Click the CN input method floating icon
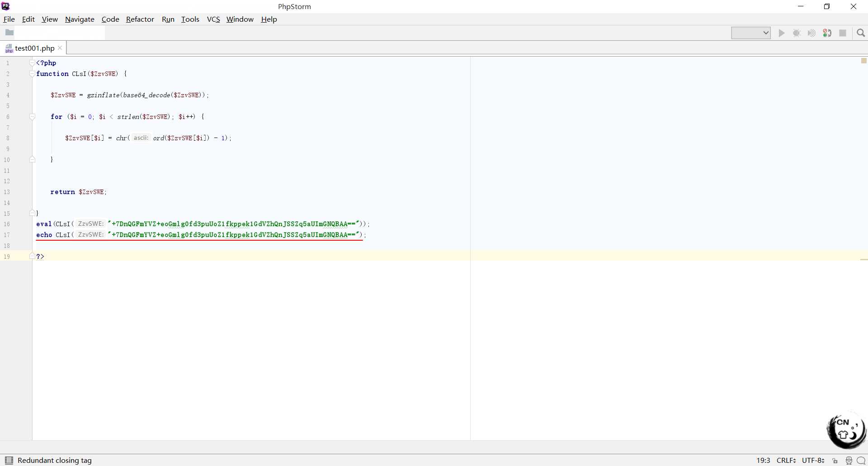Viewport: 868px width, 466px height. point(846,430)
